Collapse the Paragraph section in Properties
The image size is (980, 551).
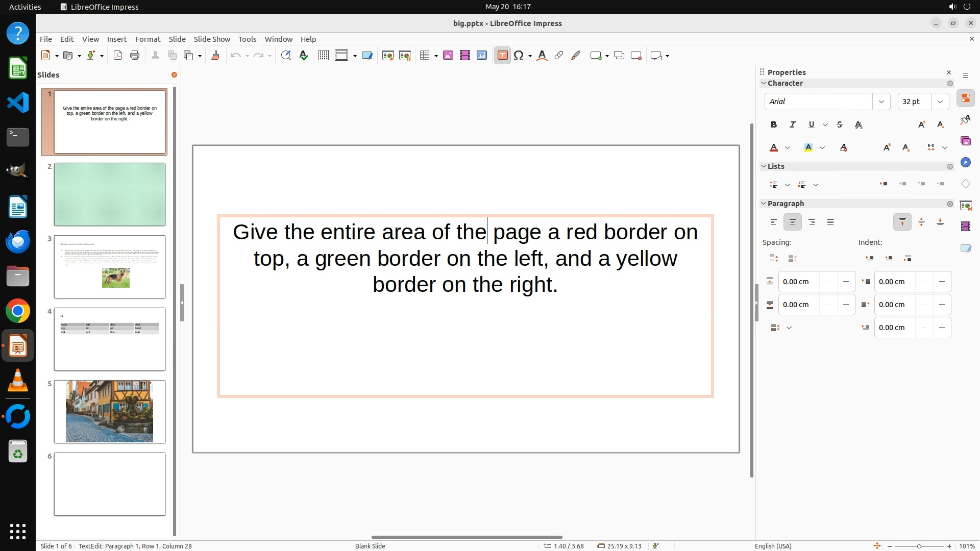pyautogui.click(x=764, y=204)
